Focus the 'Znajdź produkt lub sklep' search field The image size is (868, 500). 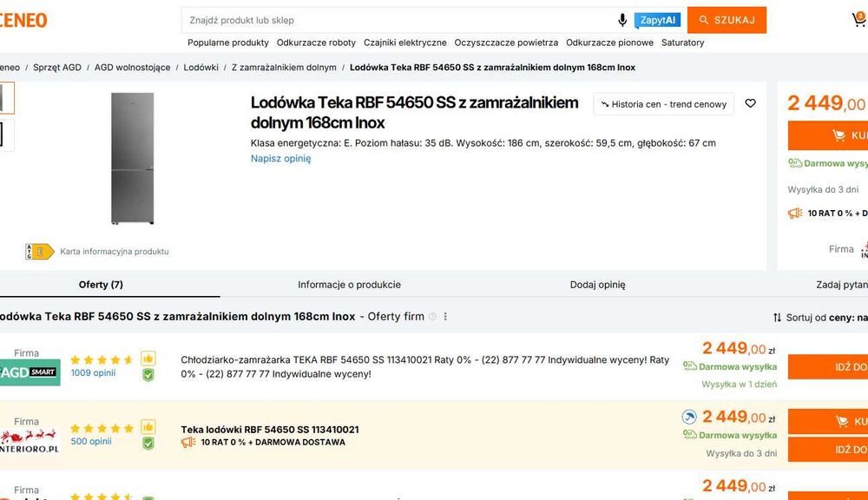click(x=398, y=20)
